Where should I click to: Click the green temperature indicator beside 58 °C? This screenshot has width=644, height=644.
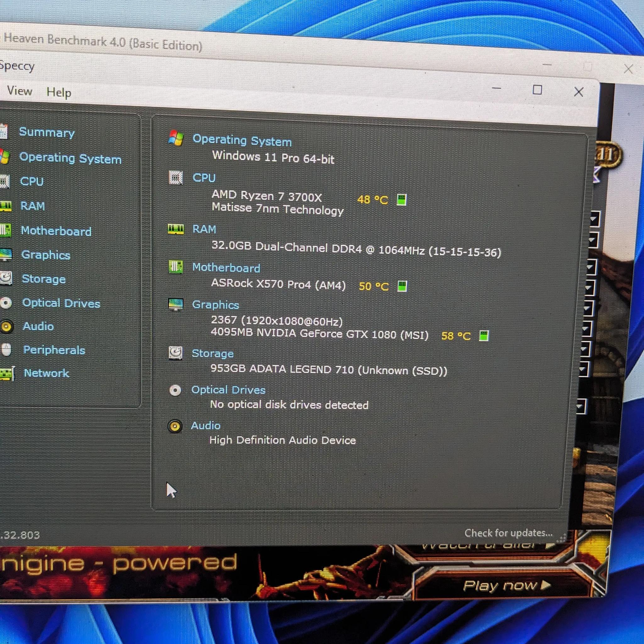coord(484,336)
